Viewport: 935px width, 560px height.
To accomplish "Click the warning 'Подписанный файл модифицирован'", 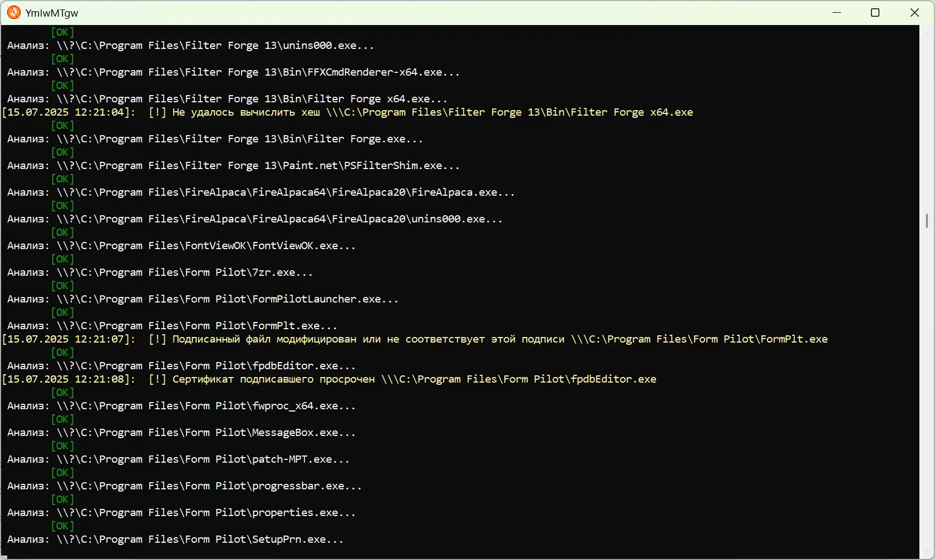I will point(415,339).
